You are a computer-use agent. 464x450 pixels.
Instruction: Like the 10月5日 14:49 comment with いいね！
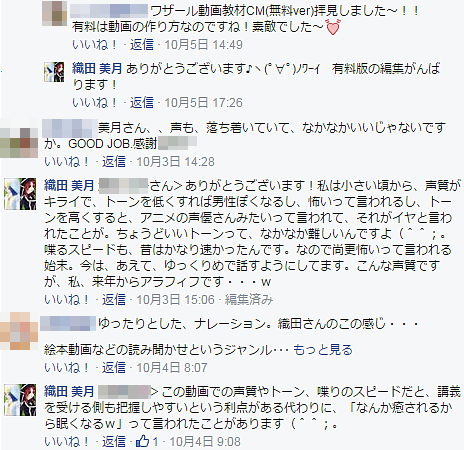pyautogui.click(x=95, y=44)
